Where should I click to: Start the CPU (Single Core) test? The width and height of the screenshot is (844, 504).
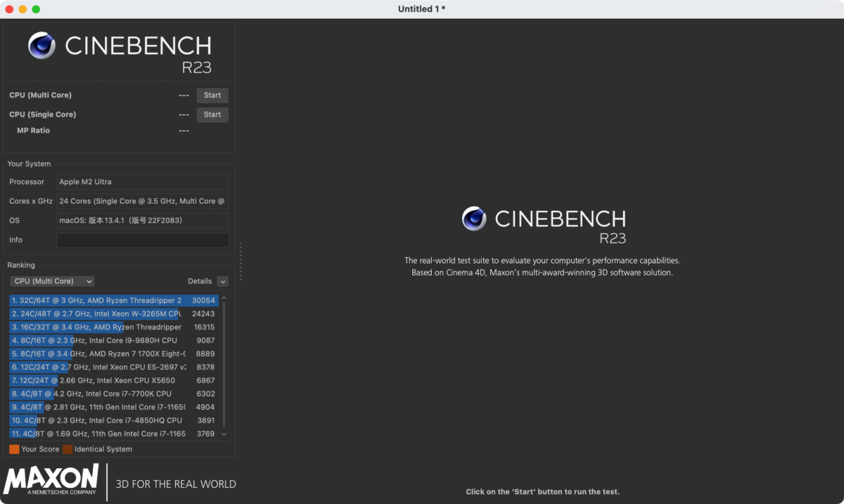pos(212,115)
